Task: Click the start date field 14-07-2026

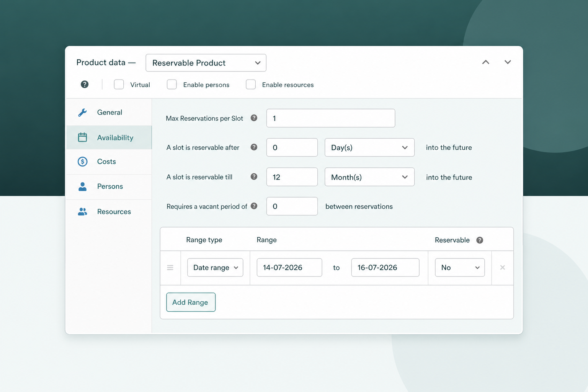Action: (x=289, y=268)
